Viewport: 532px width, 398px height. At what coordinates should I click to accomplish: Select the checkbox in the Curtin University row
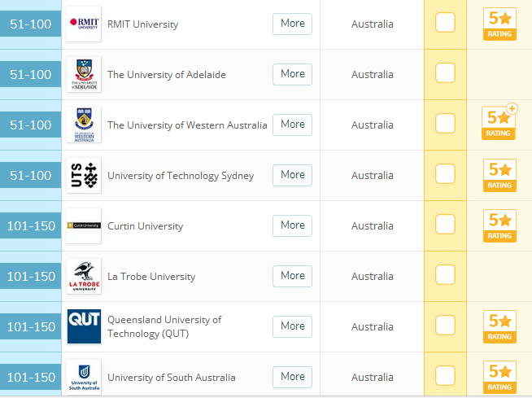pyautogui.click(x=445, y=224)
